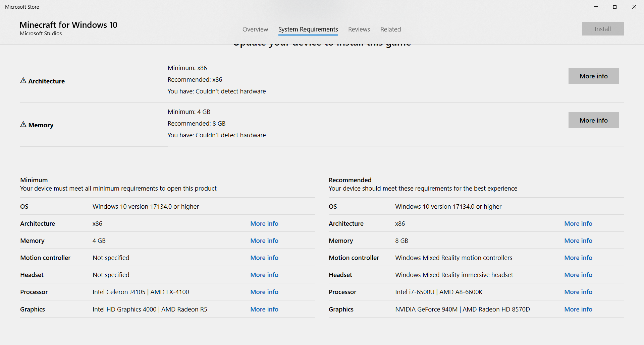Open More info for Recommended Motion controller
Image resolution: width=644 pixels, height=345 pixels.
578,258
